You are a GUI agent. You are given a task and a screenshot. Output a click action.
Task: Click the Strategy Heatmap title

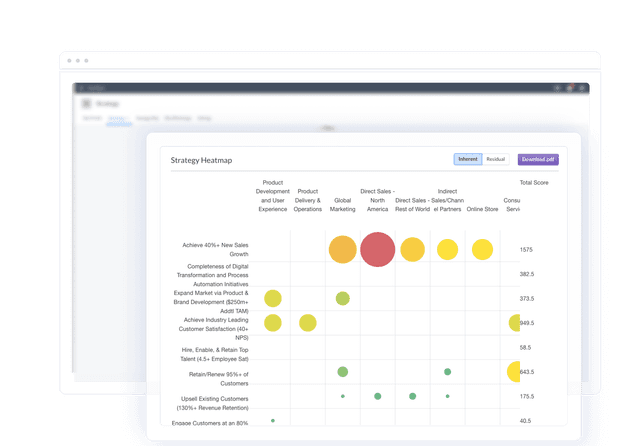click(x=201, y=160)
